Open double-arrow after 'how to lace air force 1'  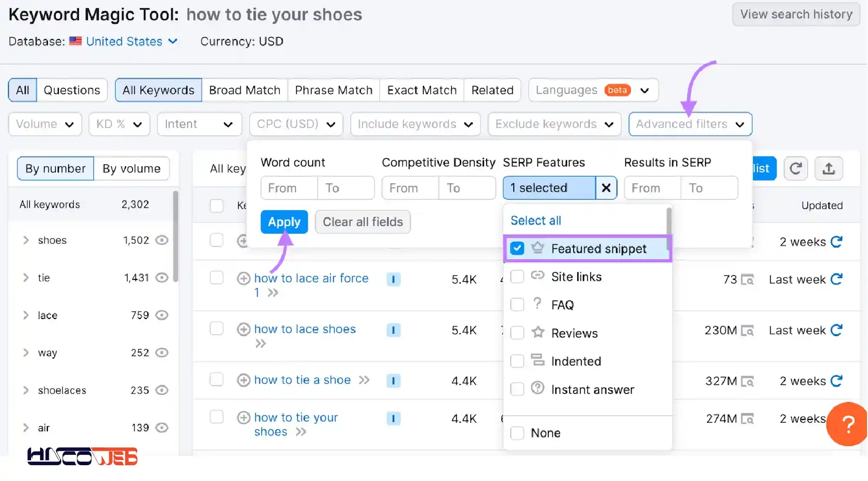tap(273, 293)
